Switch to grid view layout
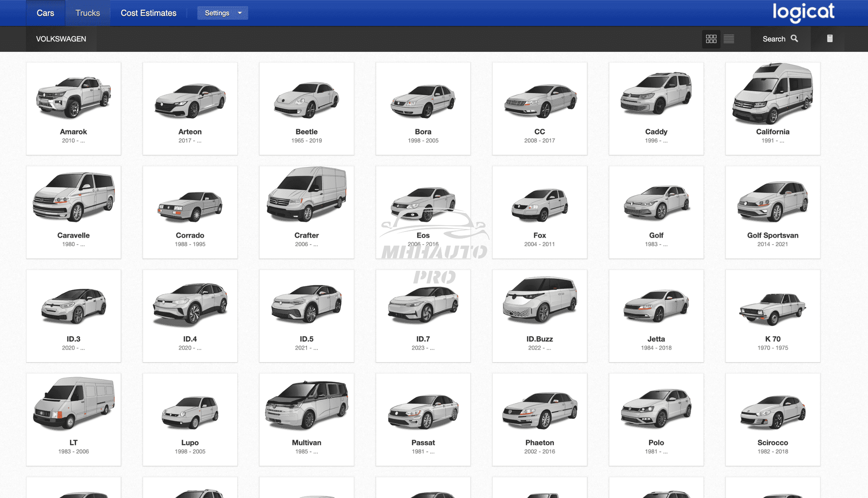The height and width of the screenshot is (498, 868). pos(711,39)
